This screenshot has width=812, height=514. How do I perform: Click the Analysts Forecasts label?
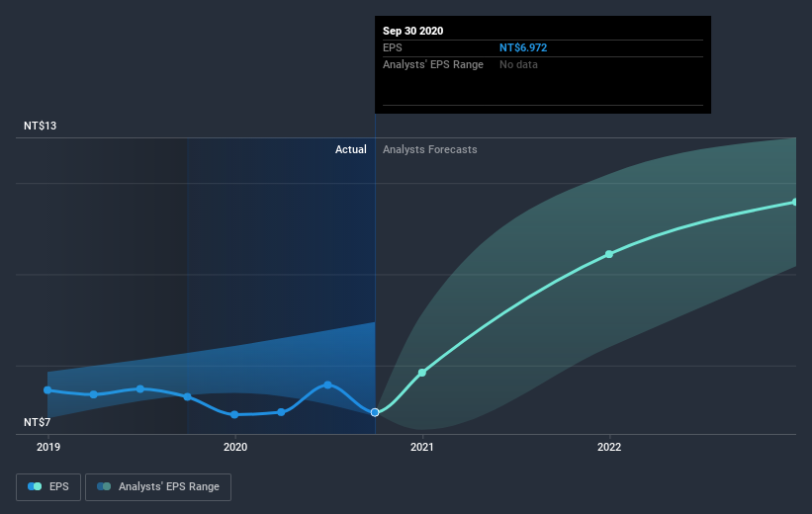pos(430,149)
